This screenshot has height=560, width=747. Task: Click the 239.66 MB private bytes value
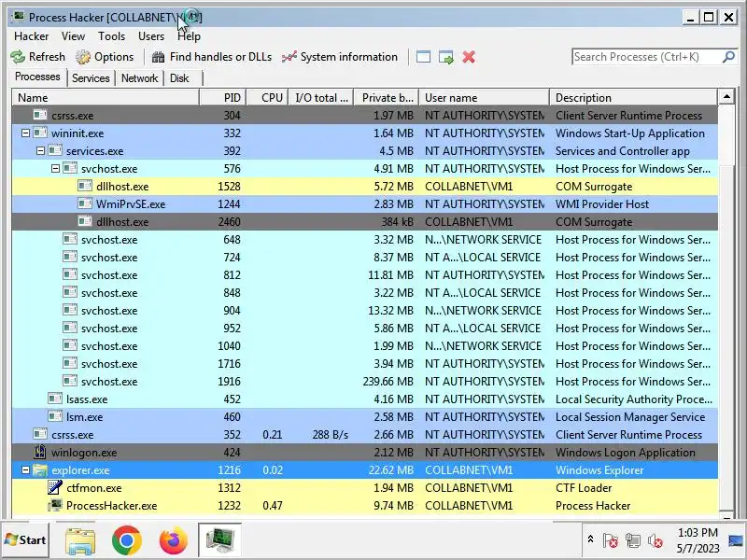[388, 382]
